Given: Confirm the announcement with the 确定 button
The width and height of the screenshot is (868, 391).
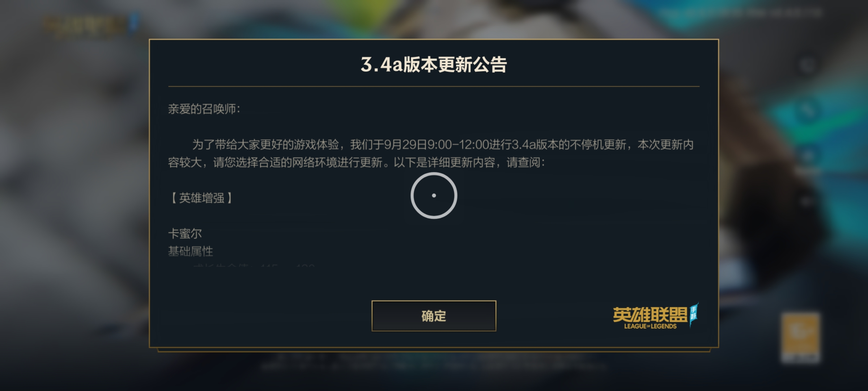Looking at the screenshot, I should (434, 316).
